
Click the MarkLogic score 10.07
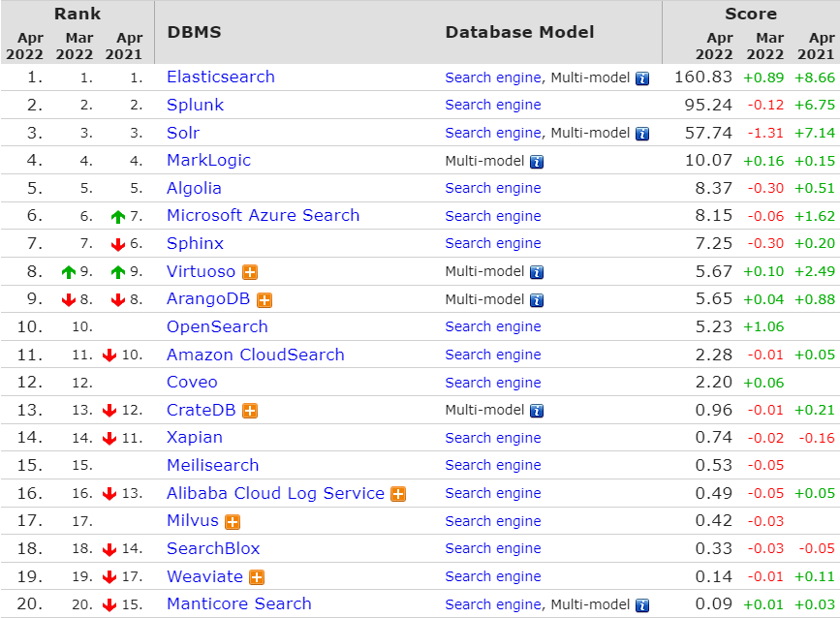[708, 160]
